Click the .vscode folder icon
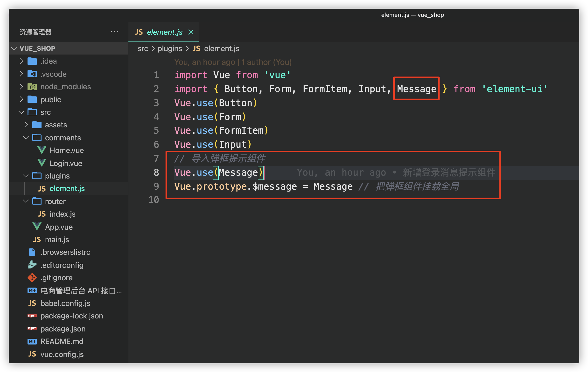 click(32, 74)
